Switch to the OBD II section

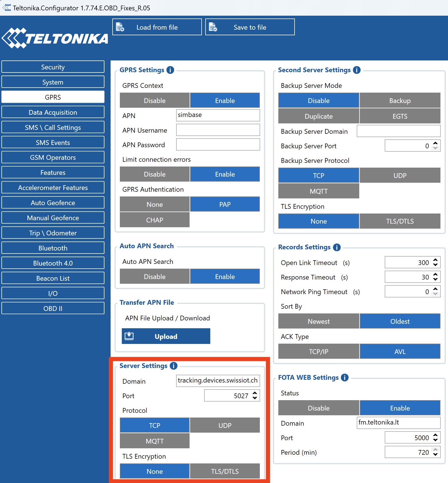point(53,308)
